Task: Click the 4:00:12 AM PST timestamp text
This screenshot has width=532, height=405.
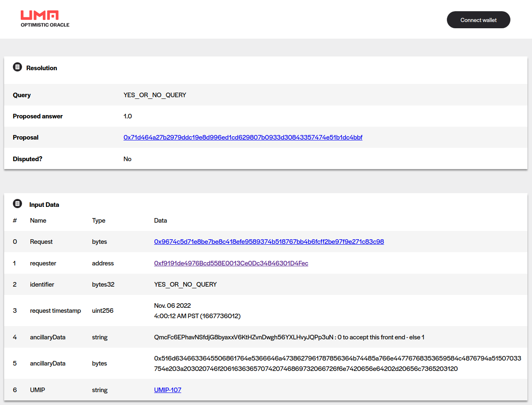Action: click(197, 316)
